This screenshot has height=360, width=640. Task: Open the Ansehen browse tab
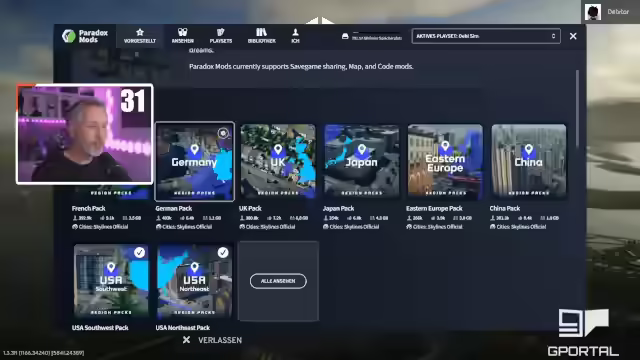point(182,36)
